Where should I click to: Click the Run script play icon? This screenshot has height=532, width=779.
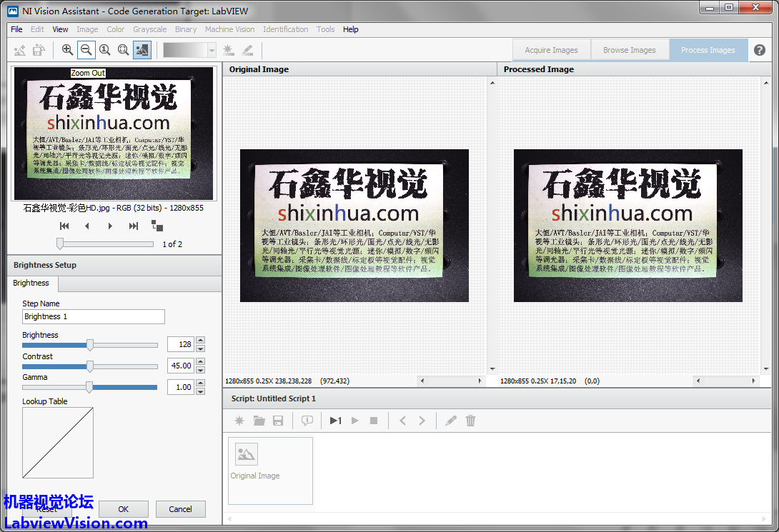tap(354, 421)
